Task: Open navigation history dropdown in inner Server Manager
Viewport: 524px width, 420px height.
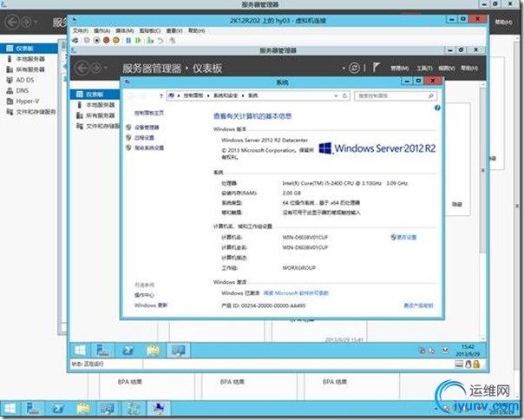Action: click(106, 69)
